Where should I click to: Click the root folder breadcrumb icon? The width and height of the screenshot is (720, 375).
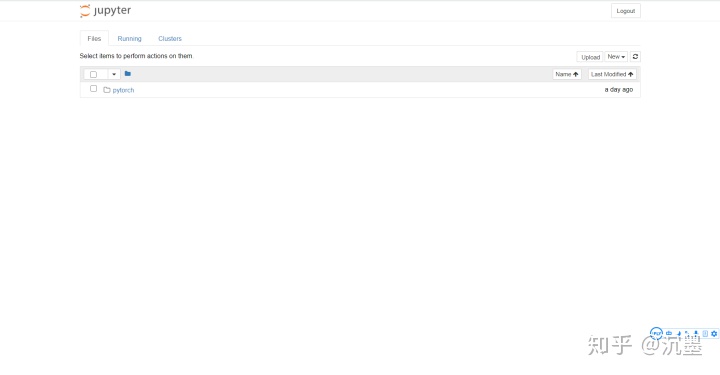(128, 73)
